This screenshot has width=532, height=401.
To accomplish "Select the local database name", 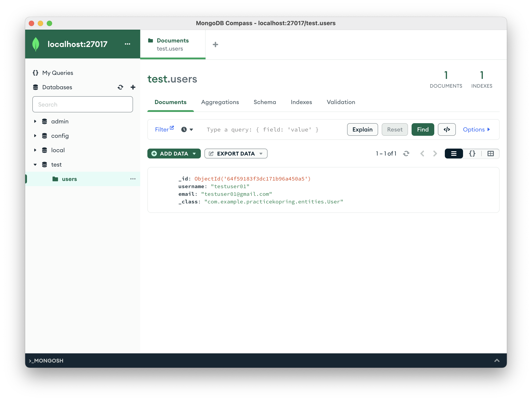I will [x=58, y=150].
